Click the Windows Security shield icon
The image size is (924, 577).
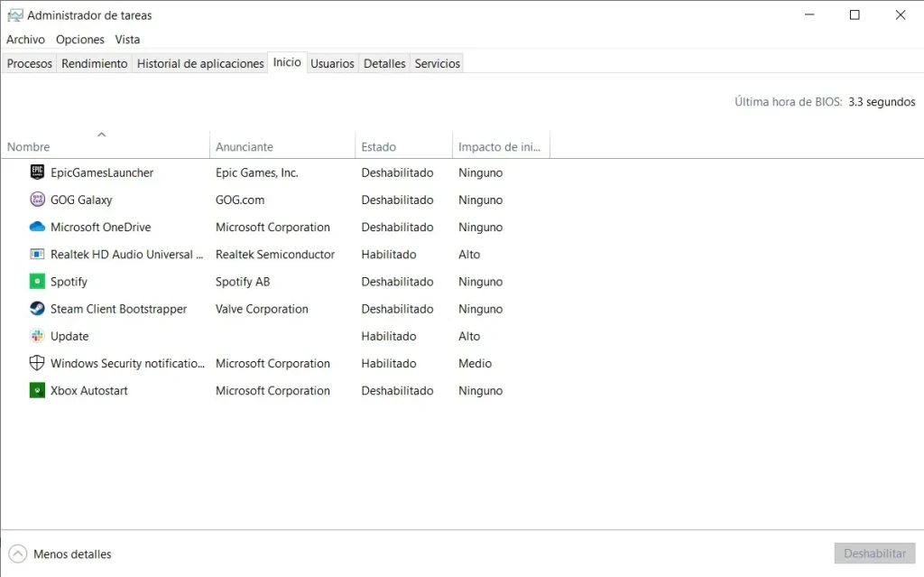tap(37, 363)
